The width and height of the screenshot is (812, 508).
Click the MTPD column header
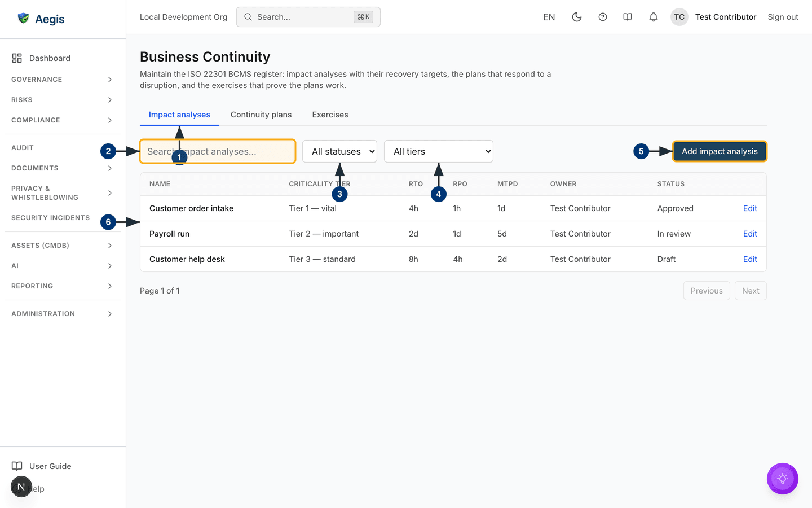[x=507, y=184]
